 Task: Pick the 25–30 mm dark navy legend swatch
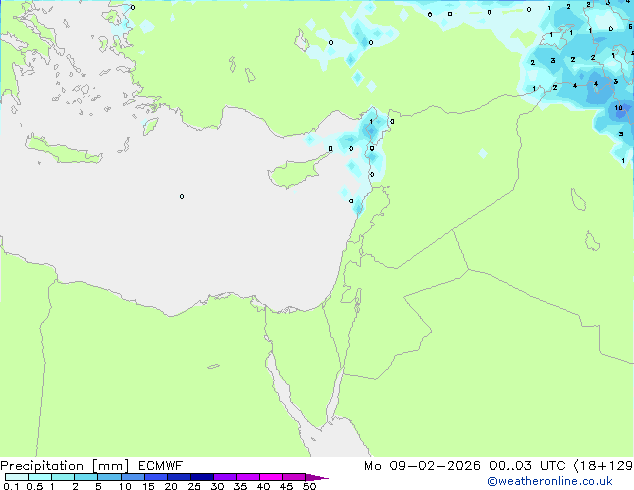(x=202, y=477)
